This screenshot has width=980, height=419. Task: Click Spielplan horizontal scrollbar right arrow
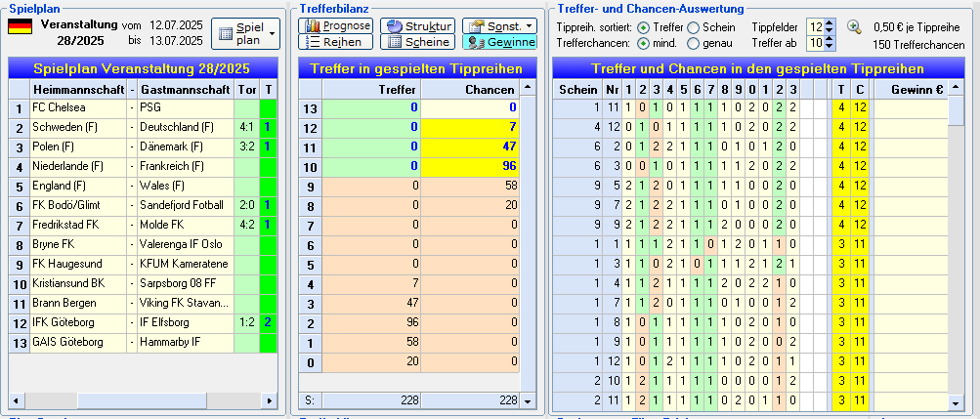click(x=269, y=400)
